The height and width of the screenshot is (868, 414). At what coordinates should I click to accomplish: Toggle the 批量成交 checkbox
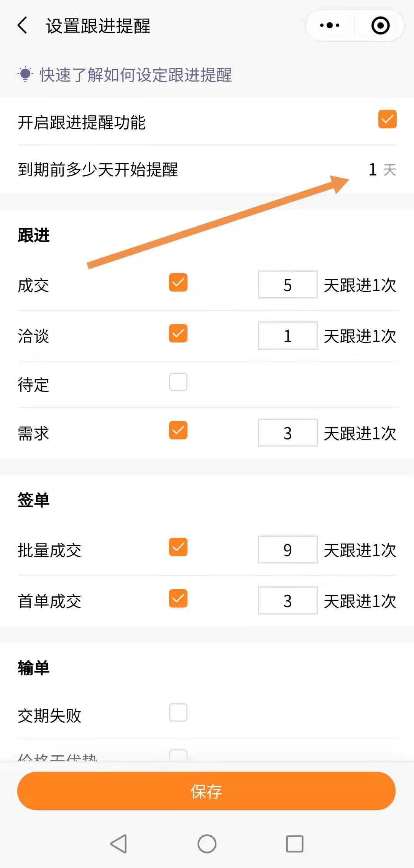pos(178,547)
